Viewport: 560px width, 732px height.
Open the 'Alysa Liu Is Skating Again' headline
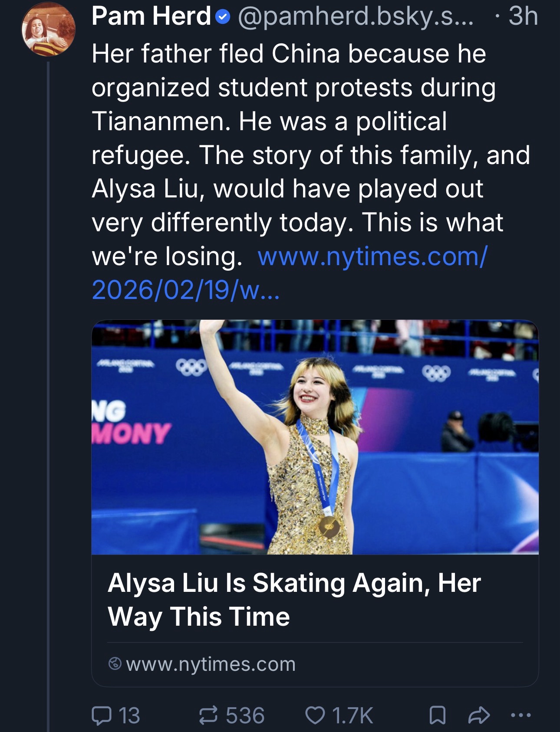pos(294,599)
